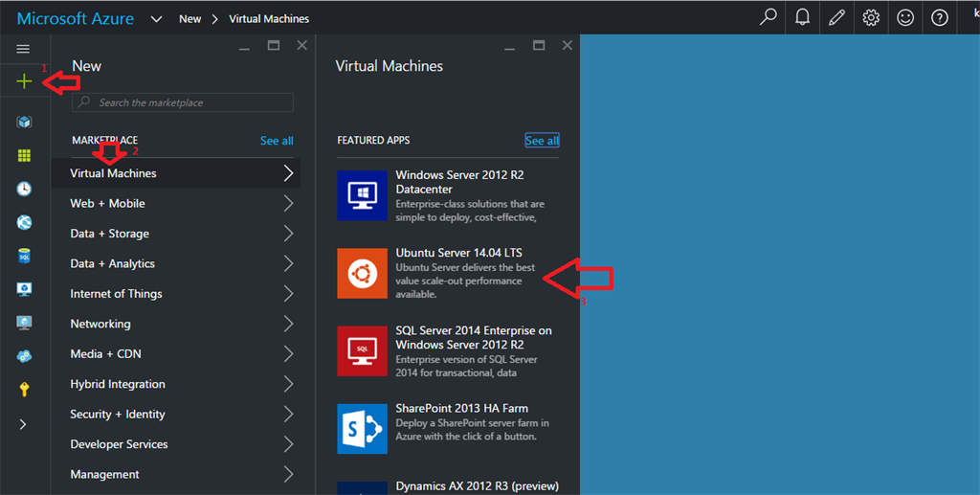Click Media + CDN label
980x495 pixels.
(105, 353)
